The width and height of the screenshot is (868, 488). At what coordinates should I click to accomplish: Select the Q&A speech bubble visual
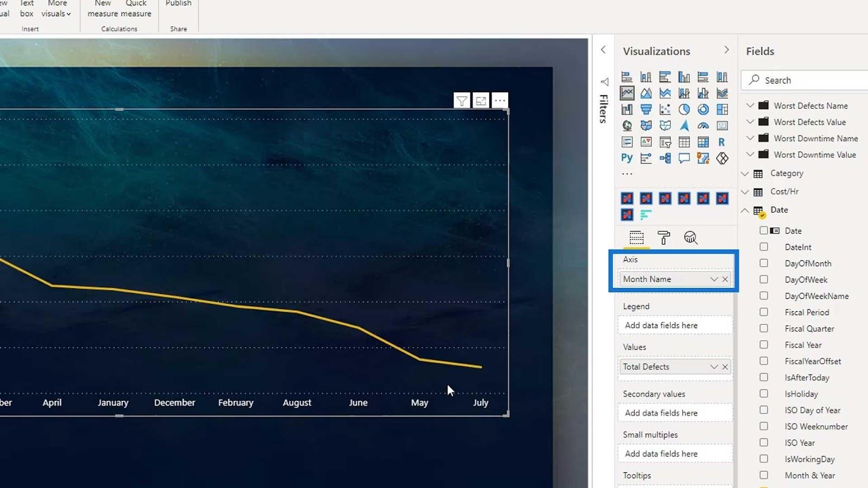pyautogui.click(x=684, y=158)
